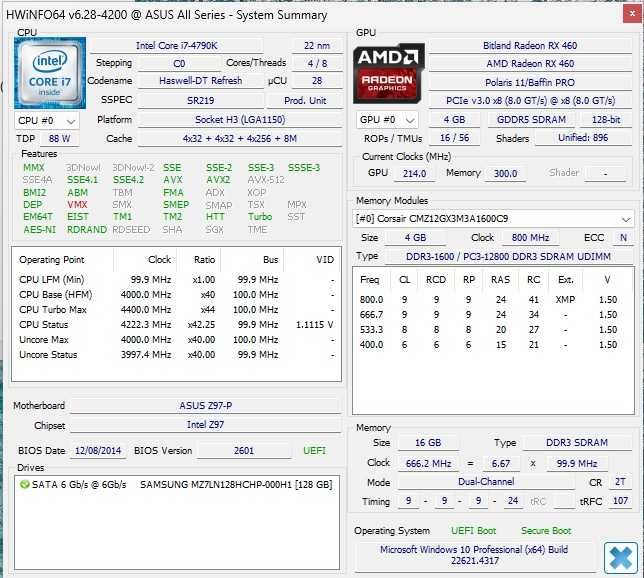Close the System Summary window
The height and width of the screenshot is (578, 644).
[x=632, y=14]
